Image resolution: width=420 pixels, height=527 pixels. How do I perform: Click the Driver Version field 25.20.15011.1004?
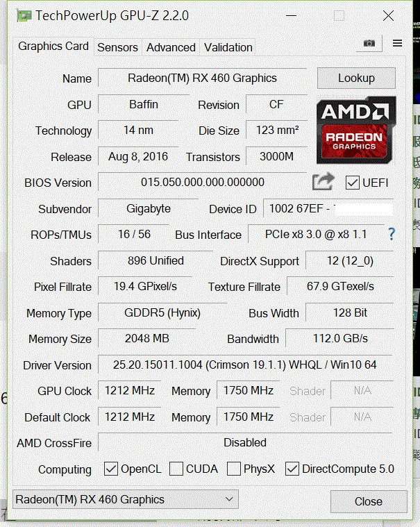tap(245, 365)
